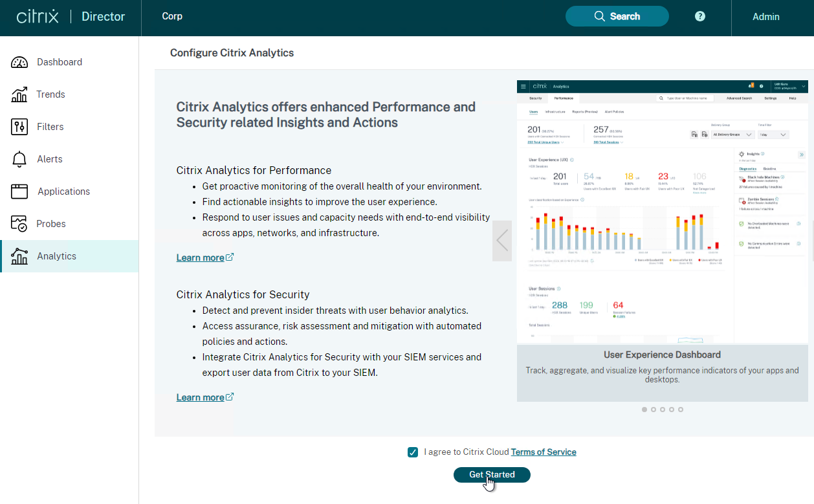
Task: Select the fifth carousel dot
Action: tap(681, 410)
